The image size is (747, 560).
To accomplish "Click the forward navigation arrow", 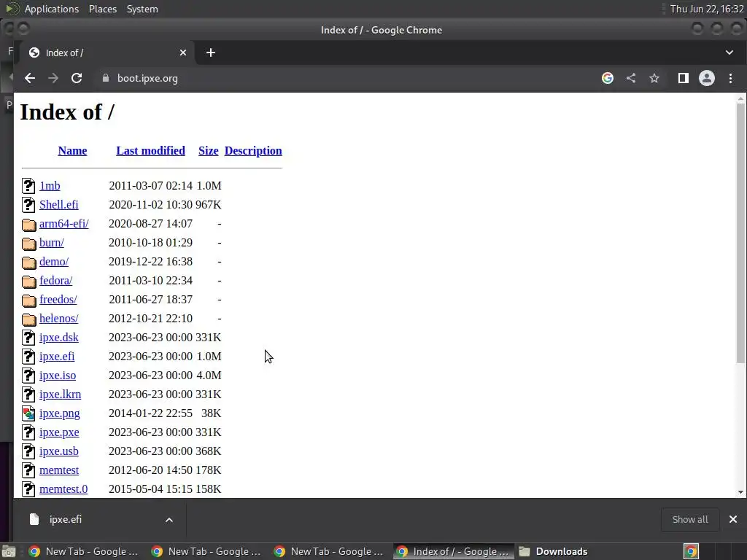I will (x=53, y=78).
